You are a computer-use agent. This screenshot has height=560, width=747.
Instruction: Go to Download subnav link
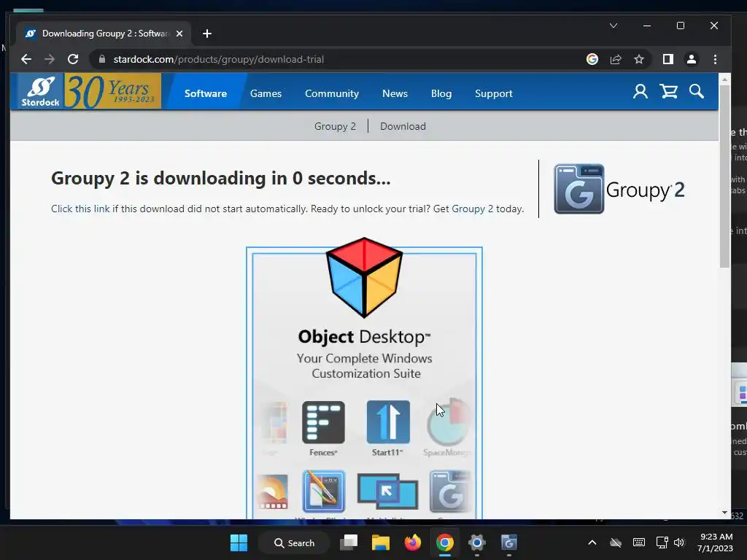pos(403,126)
